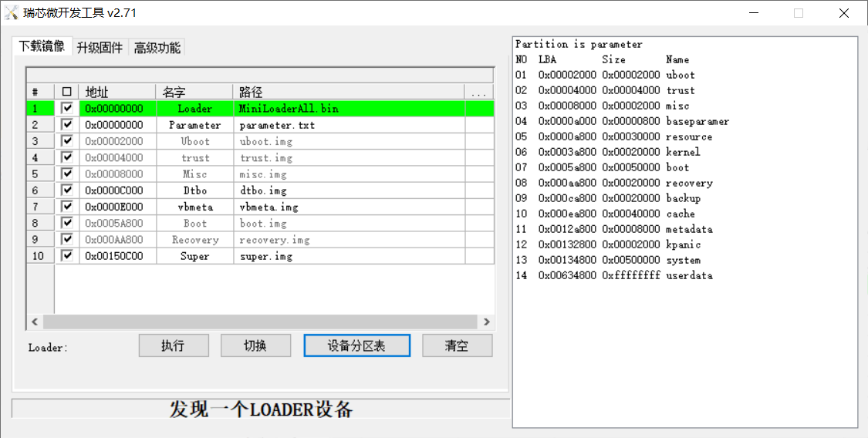The image size is (868, 438).
Task: Click the app icon in title bar
Action: pos(11,12)
